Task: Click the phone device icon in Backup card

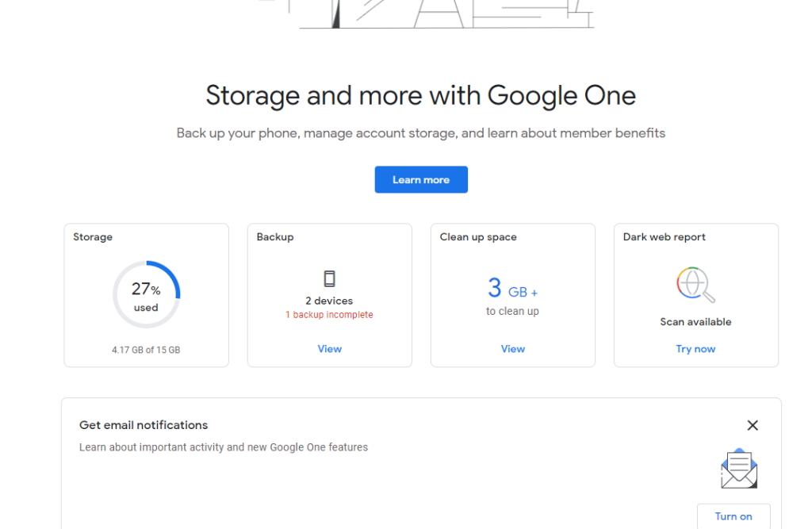Action: tap(329, 278)
